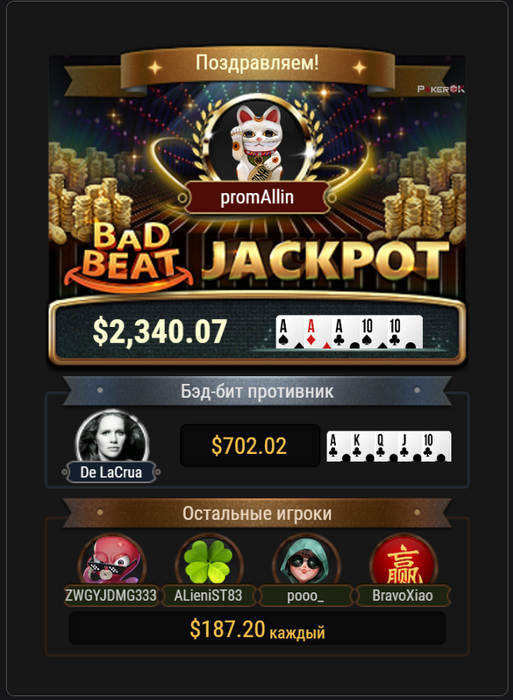513x700 pixels.
Task: Click the De LaCrua portrait avatar
Action: click(x=112, y=437)
